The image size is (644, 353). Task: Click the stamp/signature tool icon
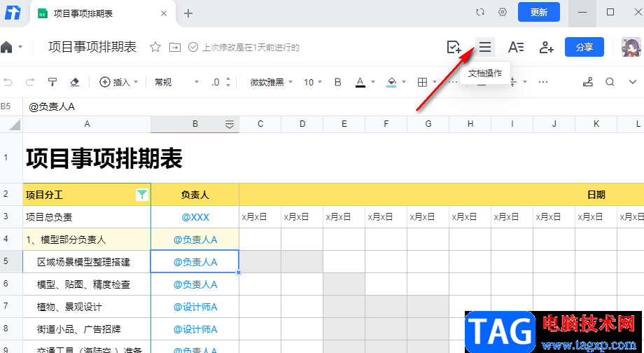pyautogui.click(x=588, y=82)
